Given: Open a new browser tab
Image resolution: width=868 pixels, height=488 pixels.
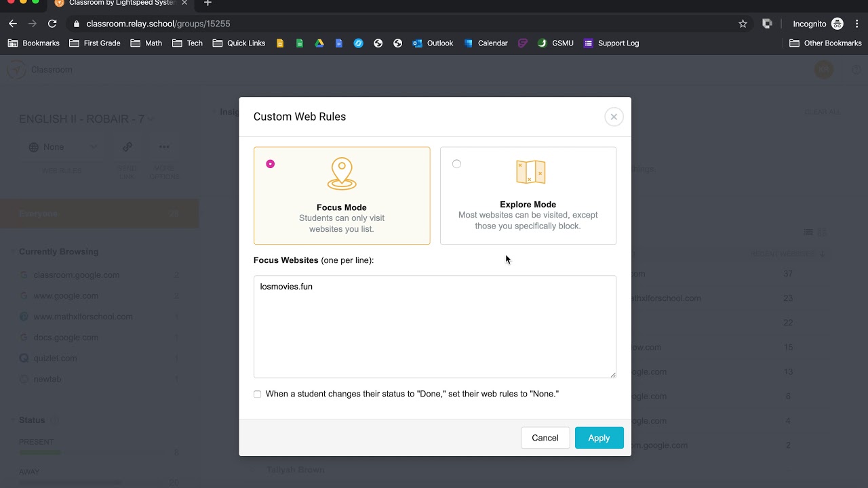Looking at the screenshot, I should point(208,3).
